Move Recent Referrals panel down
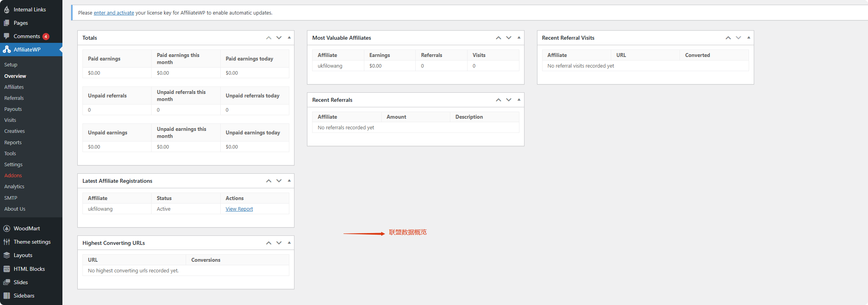Viewport: 868px width, 305px height. tap(509, 100)
